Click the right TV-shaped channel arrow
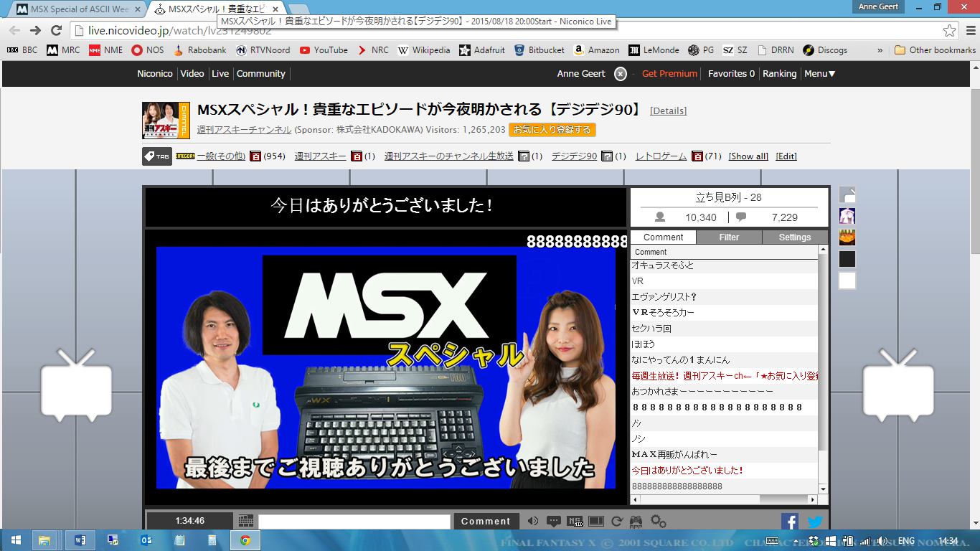 [898, 385]
